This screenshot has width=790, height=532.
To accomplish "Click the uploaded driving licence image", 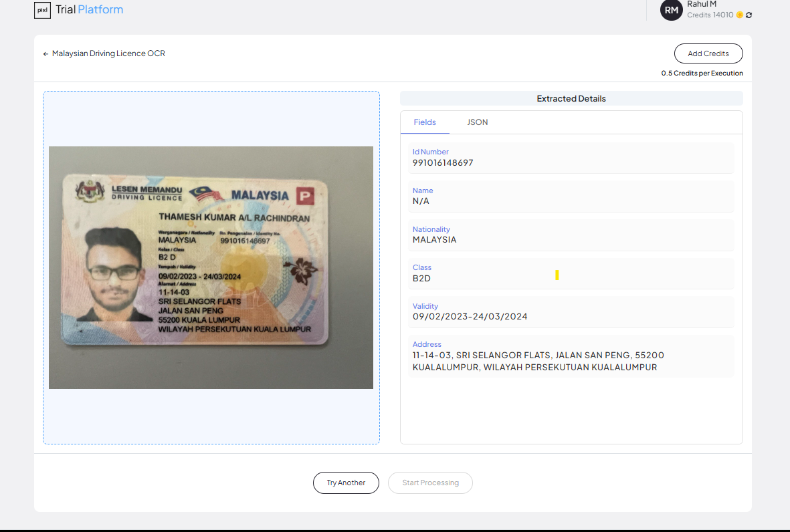I will click(x=211, y=267).
